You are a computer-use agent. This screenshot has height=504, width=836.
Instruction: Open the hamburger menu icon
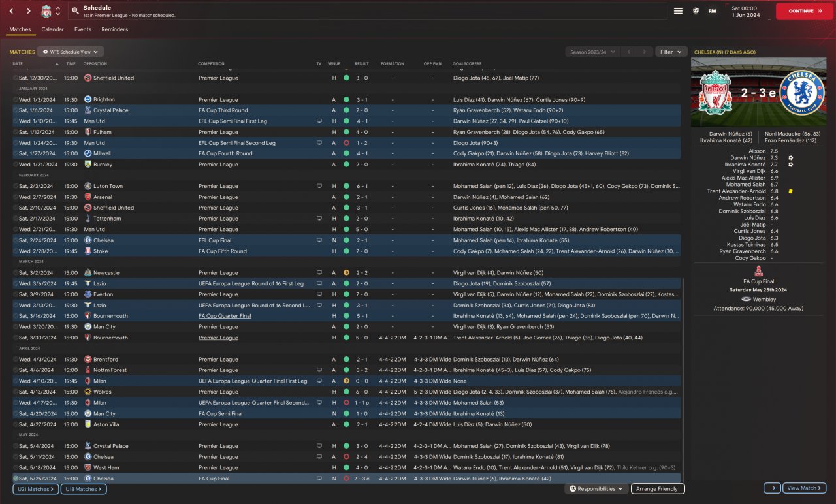[x=678, y=11]
